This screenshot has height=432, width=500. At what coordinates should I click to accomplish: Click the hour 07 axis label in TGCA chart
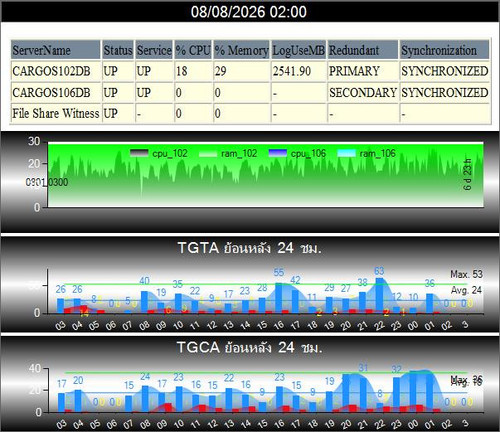[x=128, y=424]
